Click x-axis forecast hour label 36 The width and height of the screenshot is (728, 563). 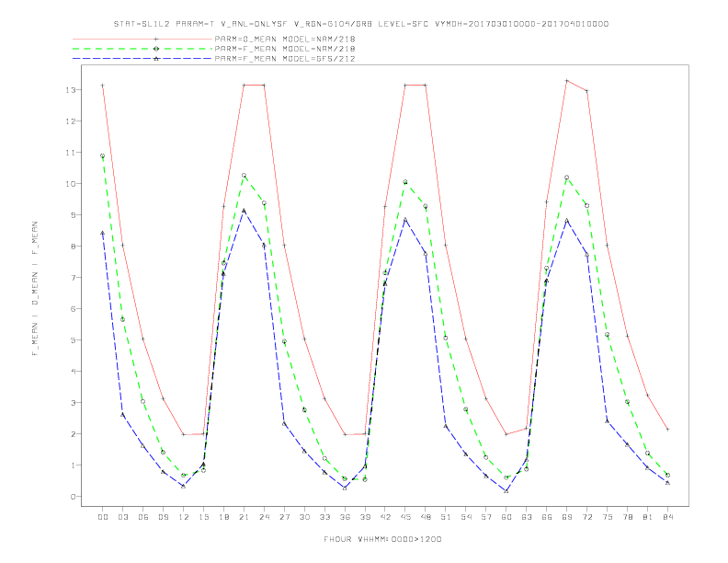tap(345, 517)
